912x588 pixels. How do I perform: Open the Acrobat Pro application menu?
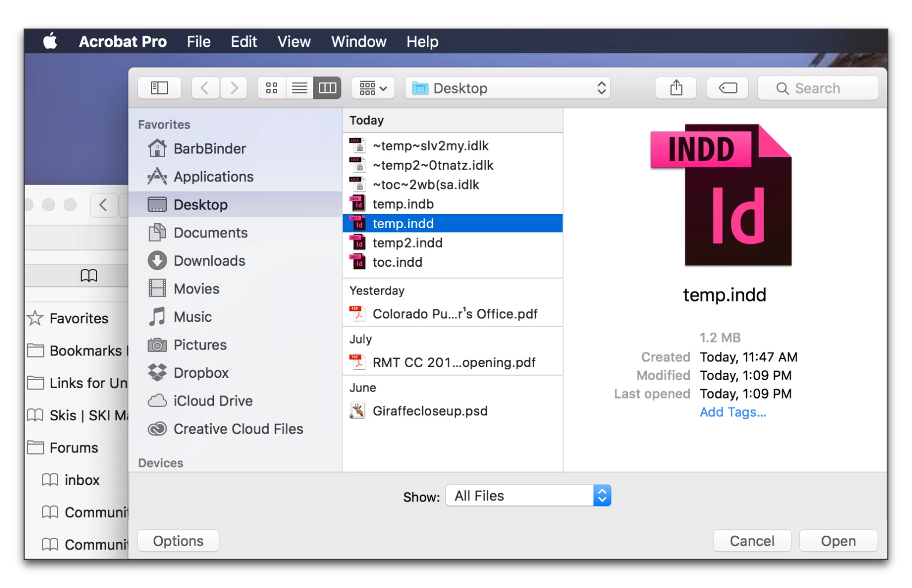coord(123,41)
